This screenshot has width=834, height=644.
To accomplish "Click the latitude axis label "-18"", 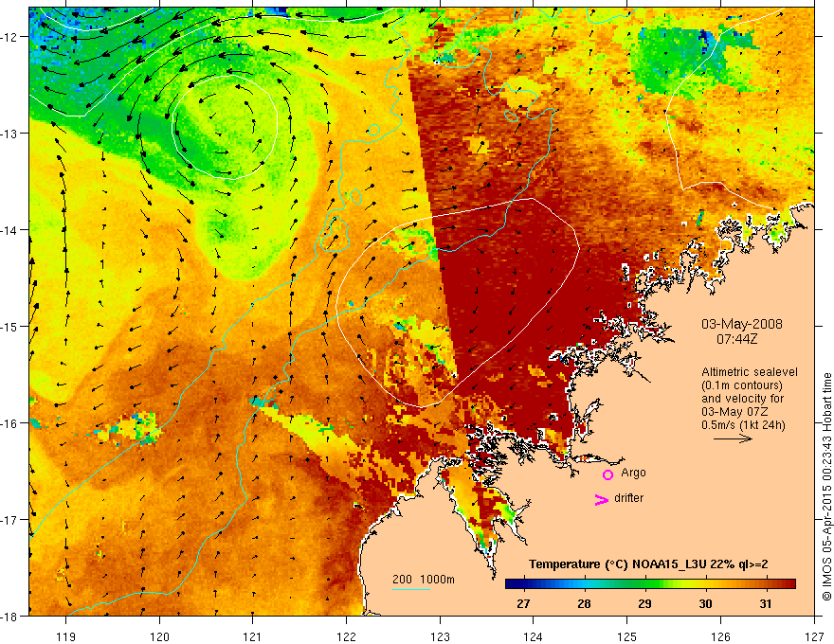I will 9,616.
